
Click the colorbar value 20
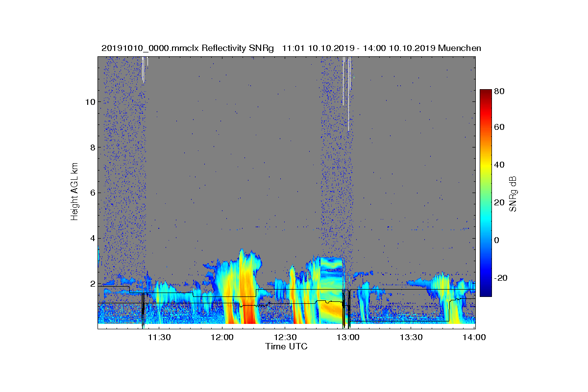(500, 202)
